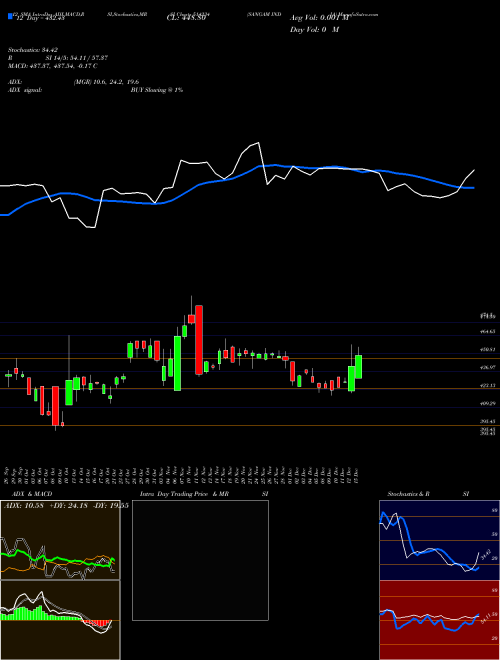Click the last green candlestick on the right
Viewport: 500px width, 660px height.
coord(359,367)
